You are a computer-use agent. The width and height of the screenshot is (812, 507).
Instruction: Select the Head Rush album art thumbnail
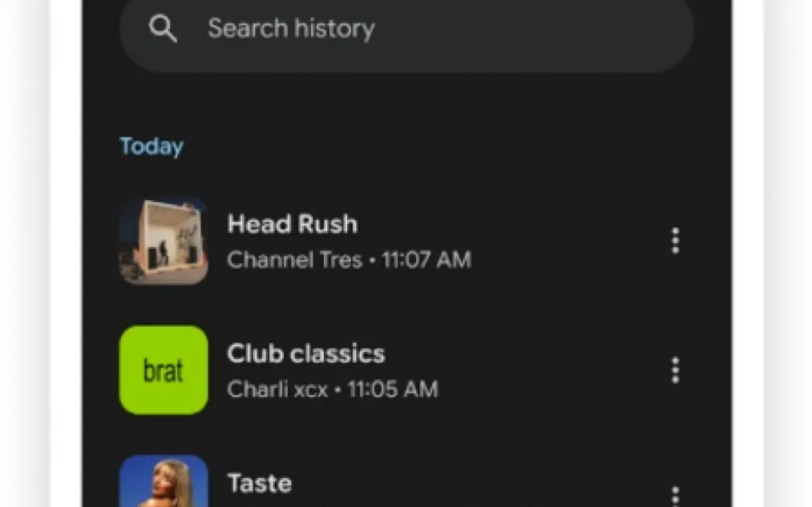[x=164, y=241]
